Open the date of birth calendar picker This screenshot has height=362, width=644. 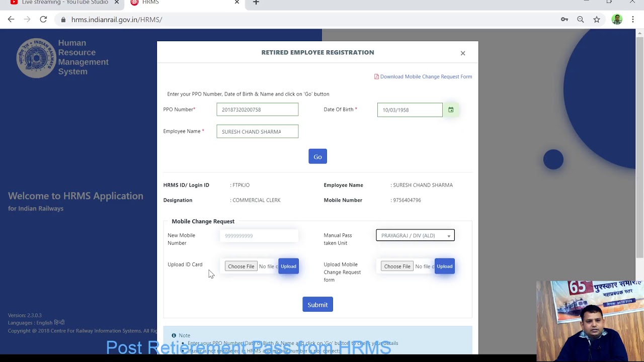pyautogui.click(x=451, y=110)
